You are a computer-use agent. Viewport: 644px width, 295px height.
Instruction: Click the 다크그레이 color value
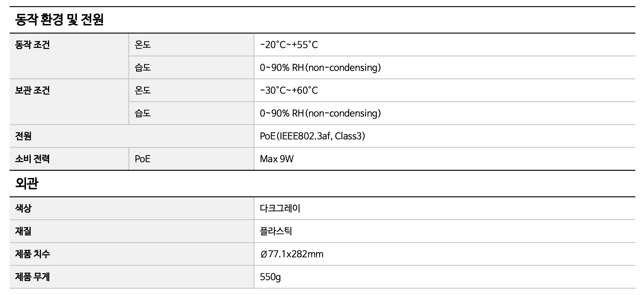280,208
